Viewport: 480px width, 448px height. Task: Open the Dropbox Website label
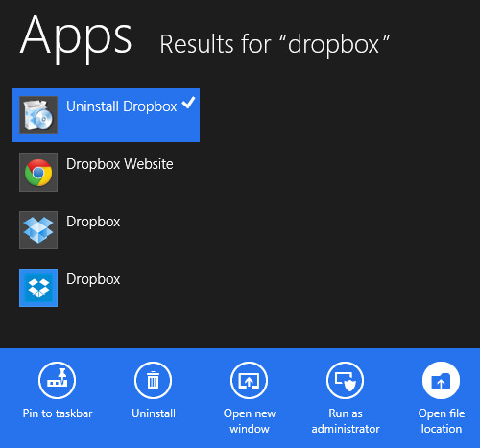120,164
